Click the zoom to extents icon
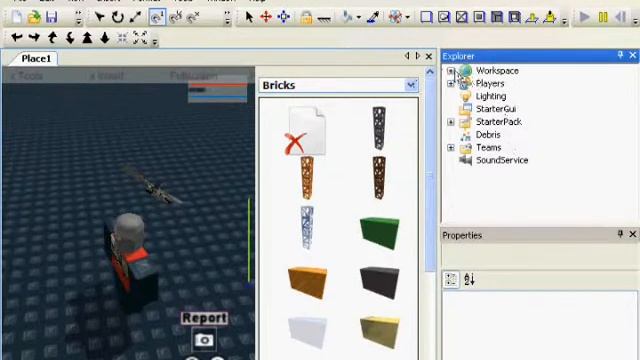 (x=140, y=38)
